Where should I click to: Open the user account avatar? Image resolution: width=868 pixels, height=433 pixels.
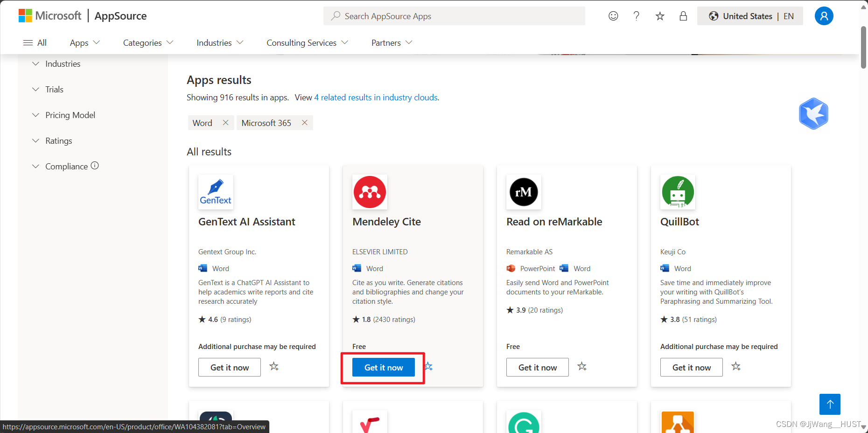(x=824, y=16)
